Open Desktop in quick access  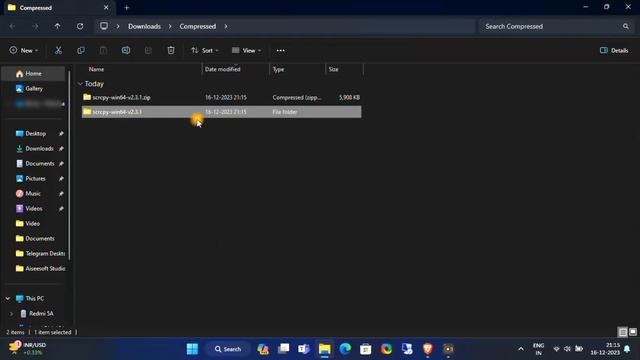tap(36, 133)
